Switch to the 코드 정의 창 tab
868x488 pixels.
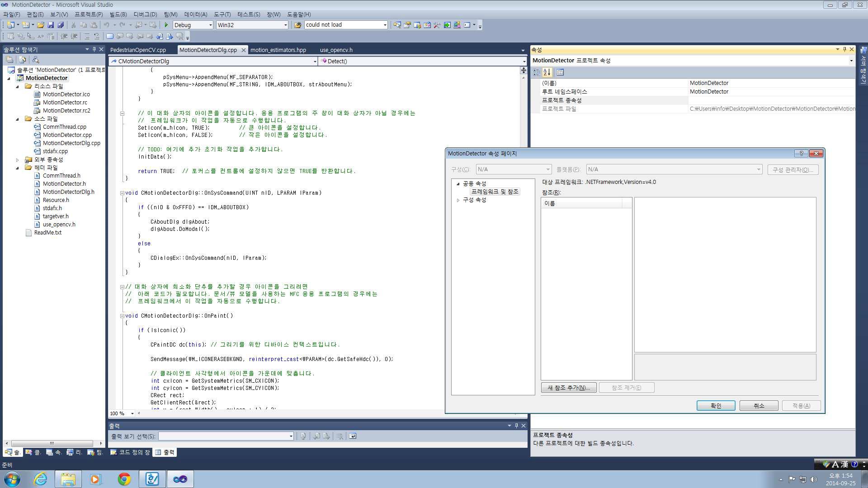(x=130, y=452)
